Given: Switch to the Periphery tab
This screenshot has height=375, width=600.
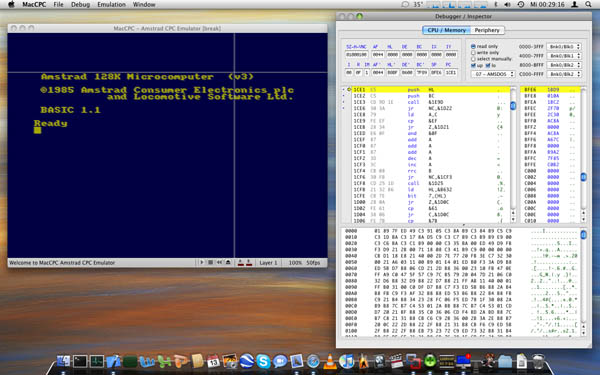Looking at the screenshot, I should click(487, 30).
